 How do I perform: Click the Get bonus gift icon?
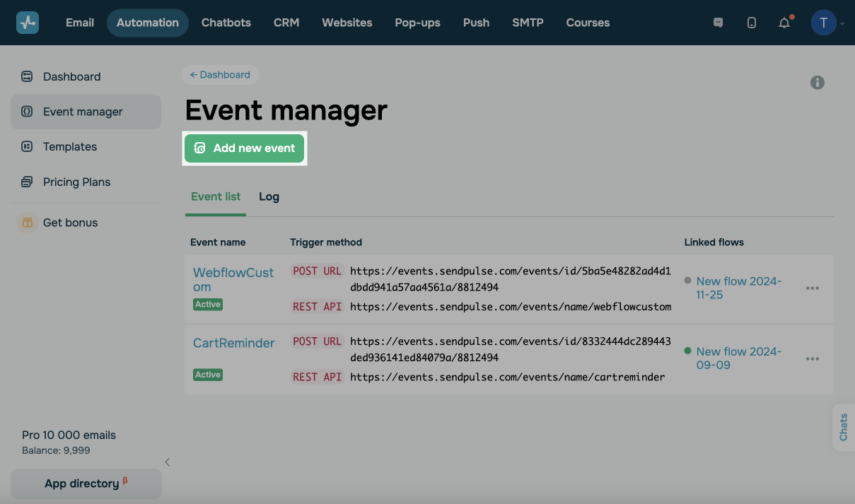[x=27, y=223]
